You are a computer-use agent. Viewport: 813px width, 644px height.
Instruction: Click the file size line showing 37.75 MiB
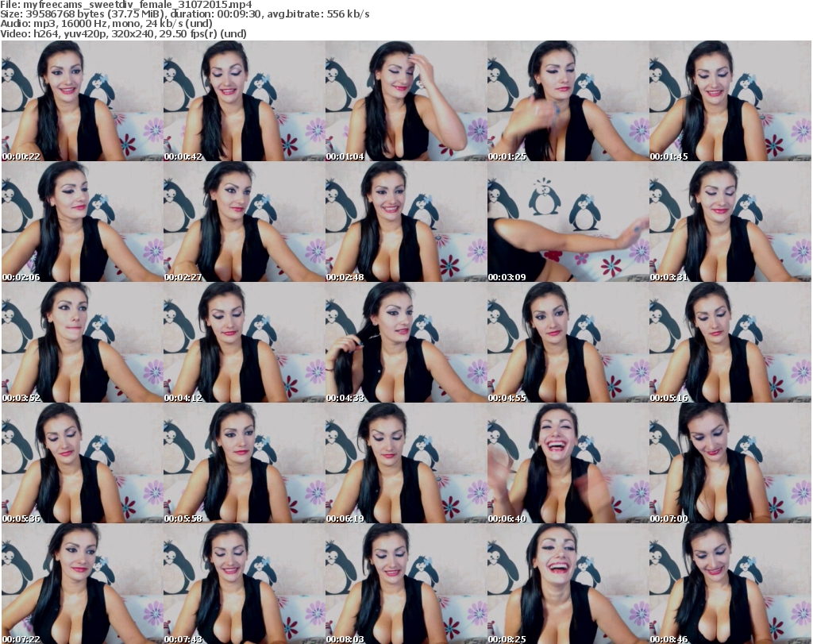point(184,14)
